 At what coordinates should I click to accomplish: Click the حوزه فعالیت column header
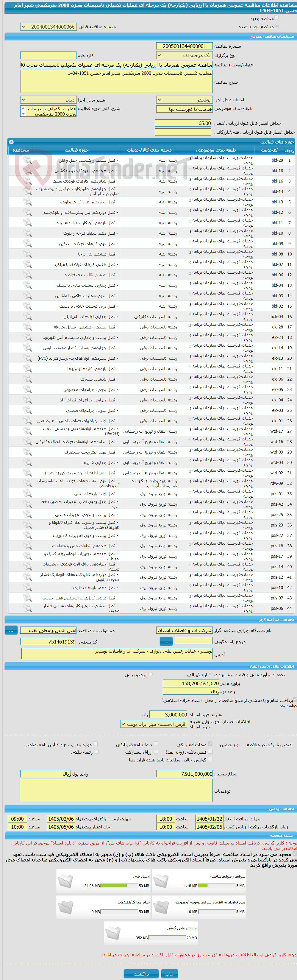click(76, 150)
